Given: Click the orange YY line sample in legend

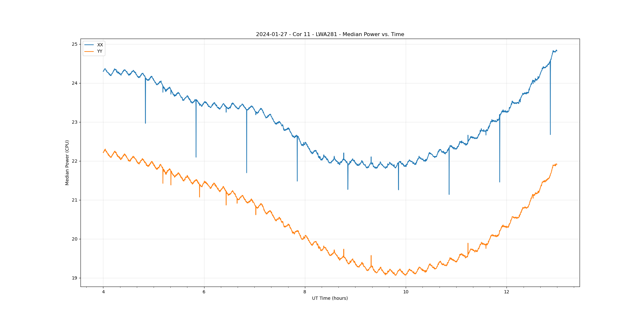Looking at the screenshot, I should pos(89,52).
